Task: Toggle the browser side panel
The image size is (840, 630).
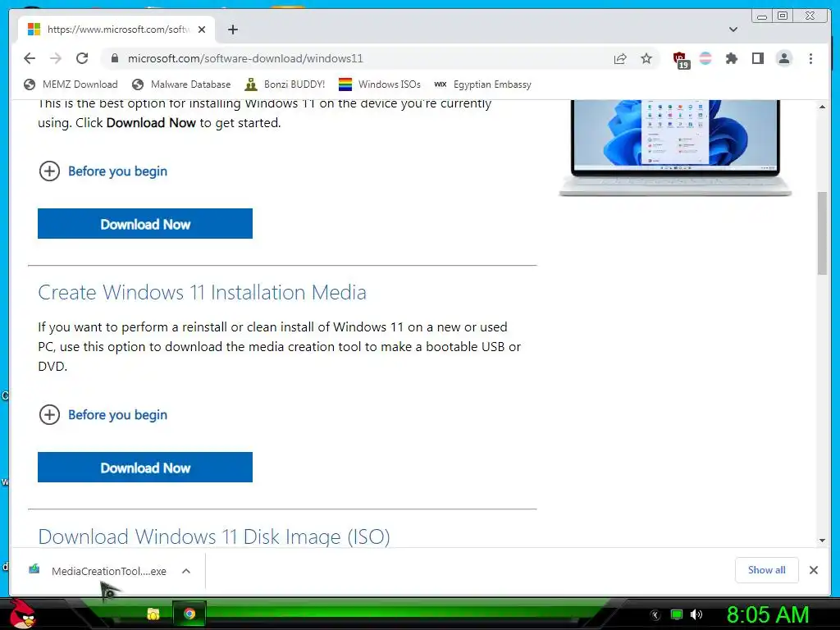Action: coord(757,58)
